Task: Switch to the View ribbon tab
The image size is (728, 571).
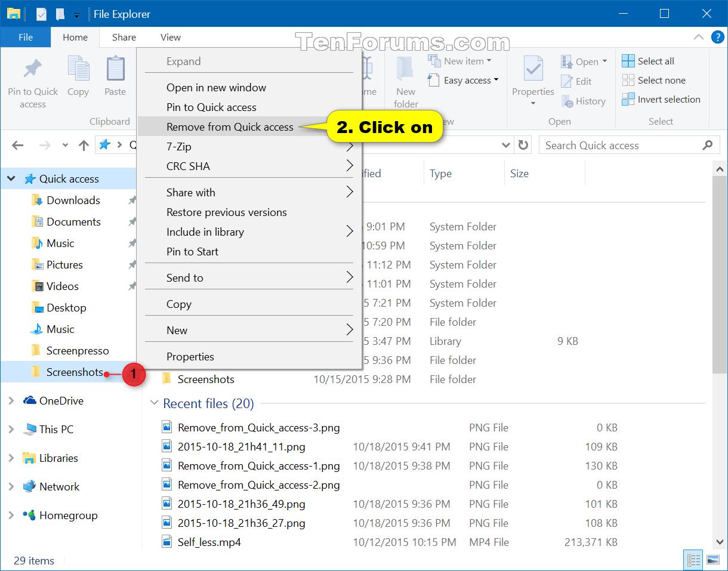Action: tap(171, 37)
